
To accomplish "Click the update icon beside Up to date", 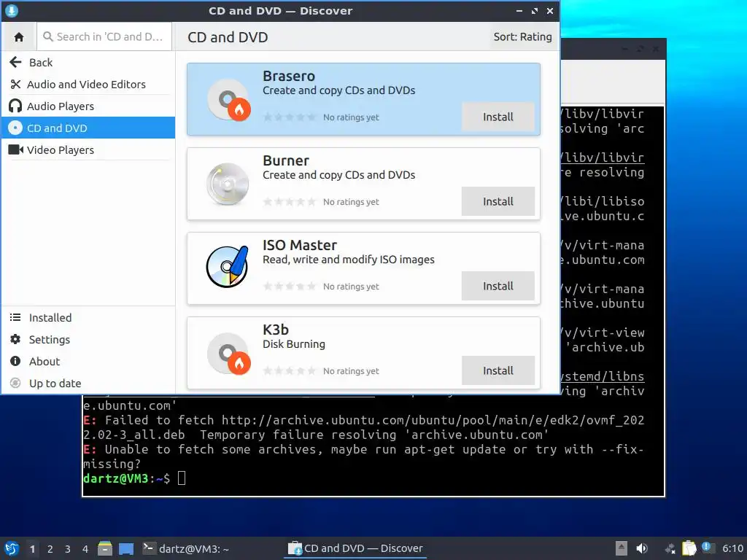I will (15, 384).
